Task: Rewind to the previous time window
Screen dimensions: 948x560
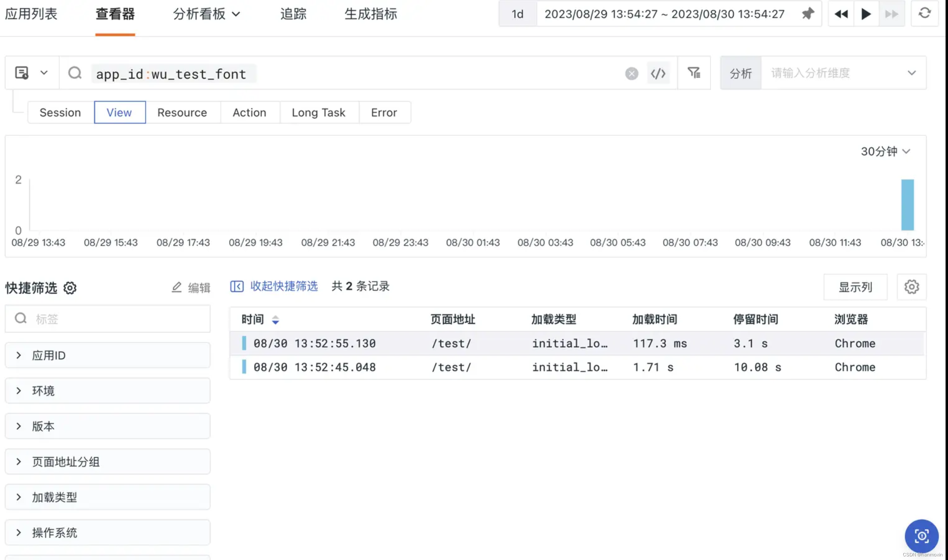Action: (x=841, y=14)
